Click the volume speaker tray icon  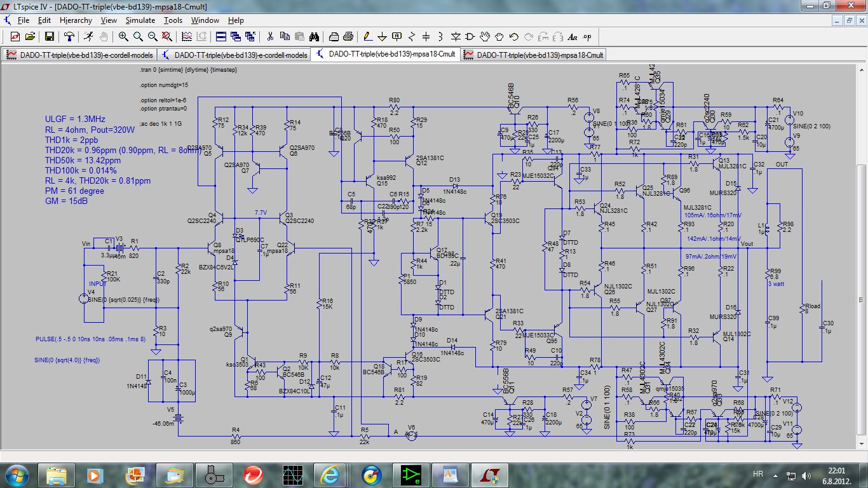coord(805,475)
